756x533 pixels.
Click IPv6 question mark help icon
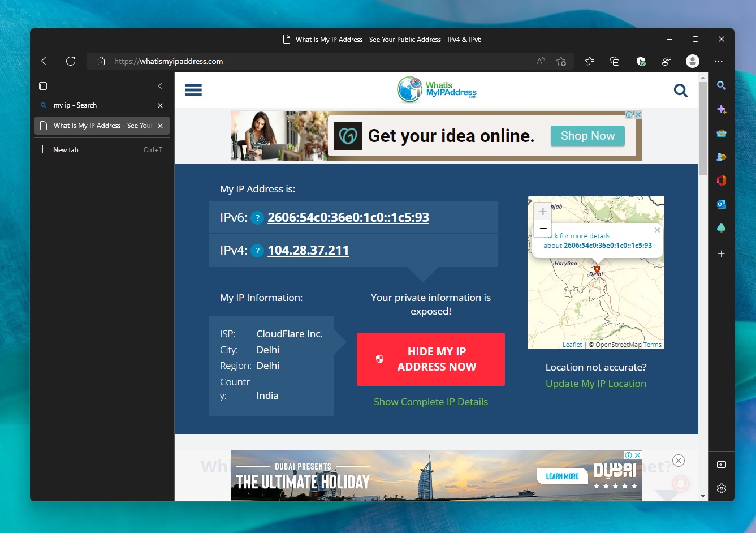tap(257, 218)
